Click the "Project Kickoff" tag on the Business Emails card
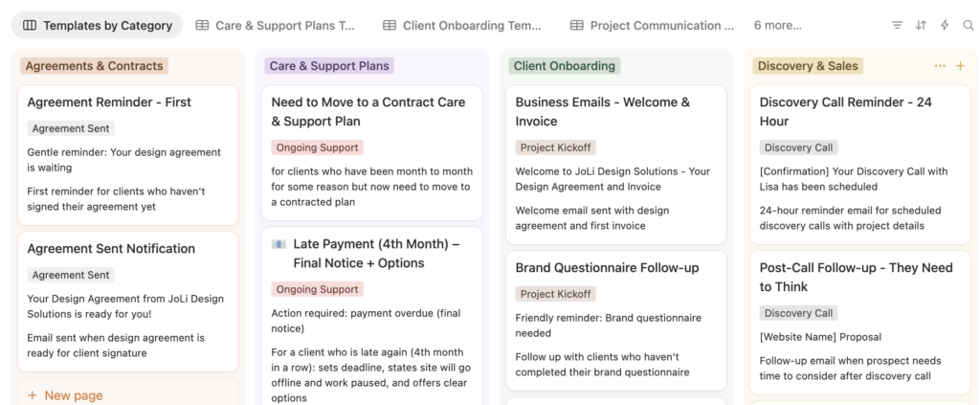This screenshot has width=980, height=405. pyautogui.click(x=556, y=147)
